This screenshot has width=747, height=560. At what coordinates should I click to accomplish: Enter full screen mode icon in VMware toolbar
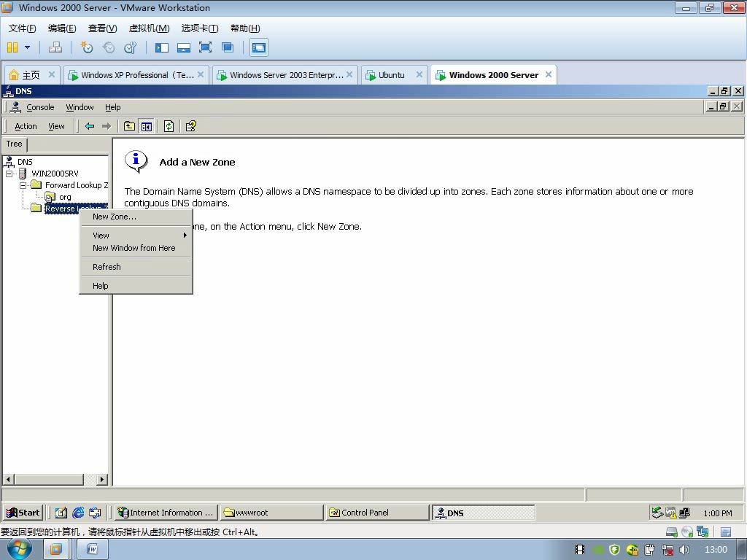coord(205,47)
